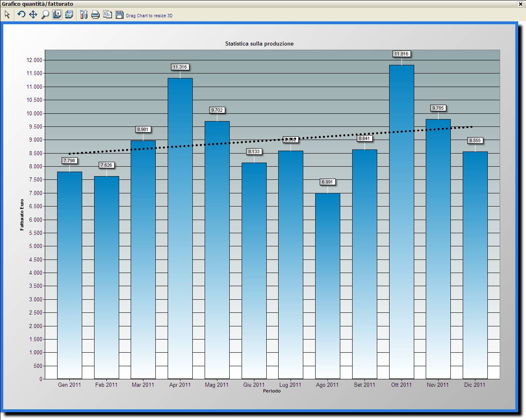This screenshot has width=526, height=420.
Task: Click the 11.816 value label
Action: coord(401,54)
